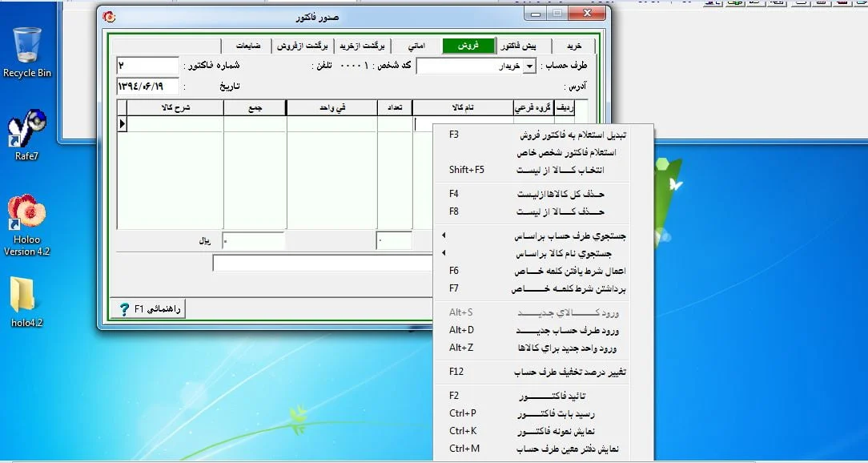Image resolution: width=868 pixels, height=463 pixels.
Task: Click the long text box below the totals
Action: point(322,263)
